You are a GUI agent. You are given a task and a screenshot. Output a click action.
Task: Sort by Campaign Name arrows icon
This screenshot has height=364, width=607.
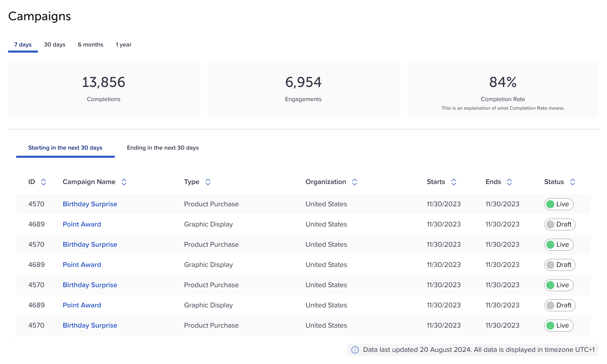124,182
